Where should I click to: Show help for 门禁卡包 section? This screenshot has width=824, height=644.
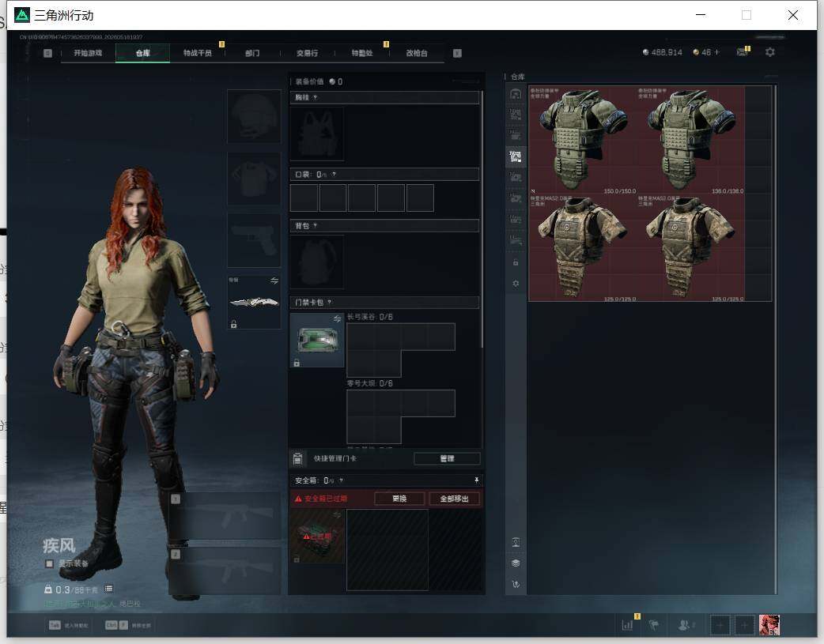tap(330, 303)
